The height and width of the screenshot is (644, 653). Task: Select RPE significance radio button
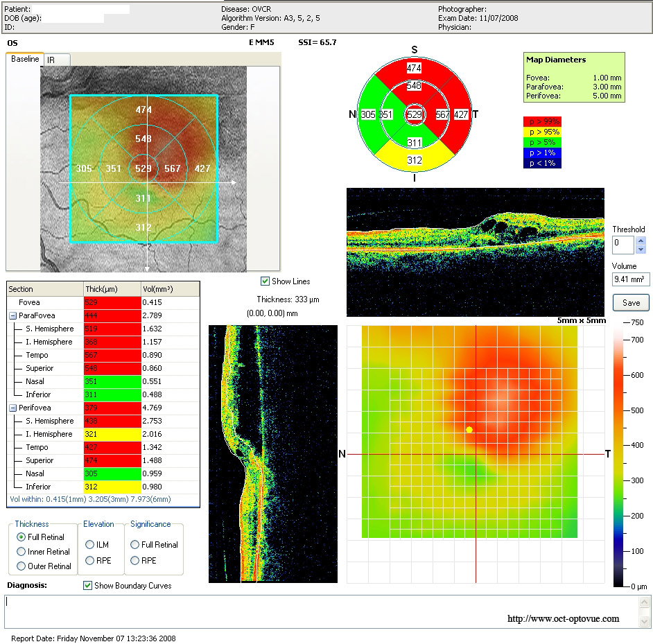pyautogui.click(x=134, y=561)
